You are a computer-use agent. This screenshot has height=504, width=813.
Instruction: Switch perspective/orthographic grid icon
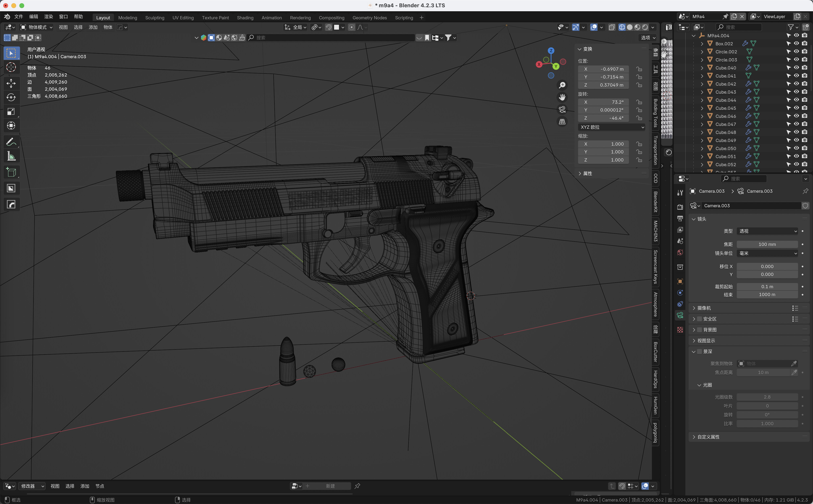tap(562, 122)
